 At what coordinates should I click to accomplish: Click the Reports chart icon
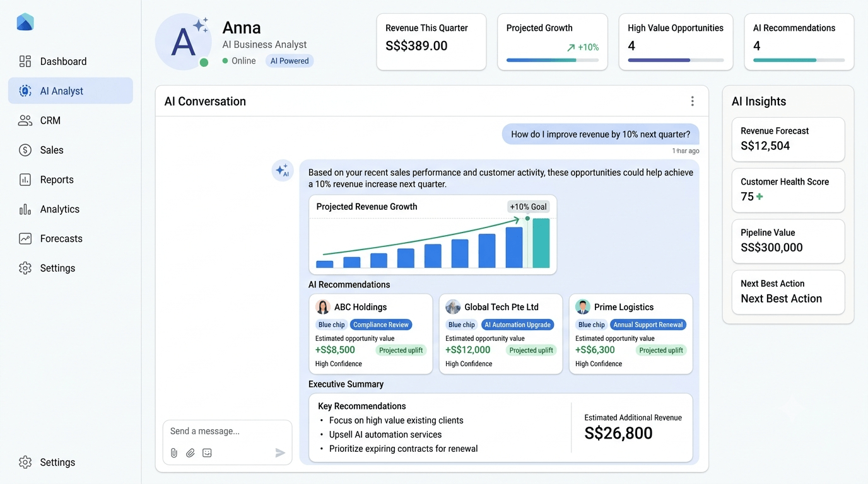tap(25, 180)
